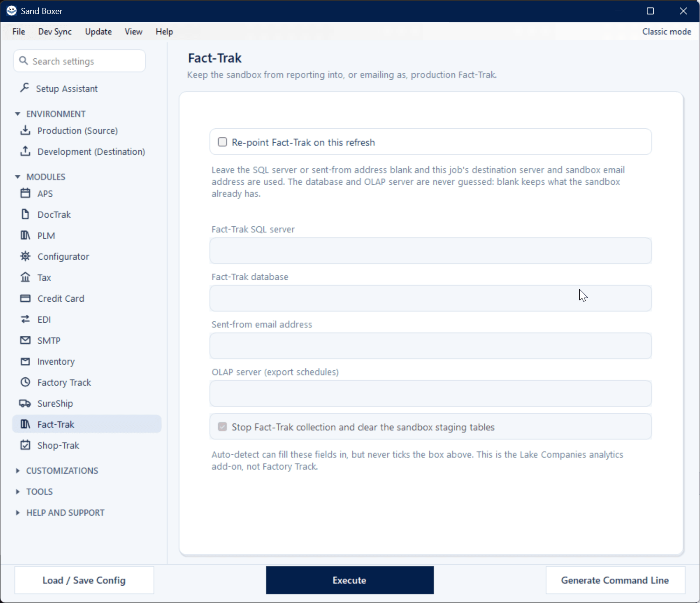Click Generate Command Line button
The height and width of the screenshot is (603, 700).
615,580
